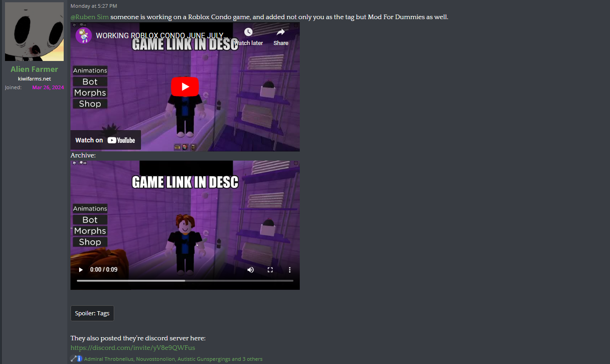Open Alien Farmer's avatar image
610x364 pixels.
(x=34, y=31)
